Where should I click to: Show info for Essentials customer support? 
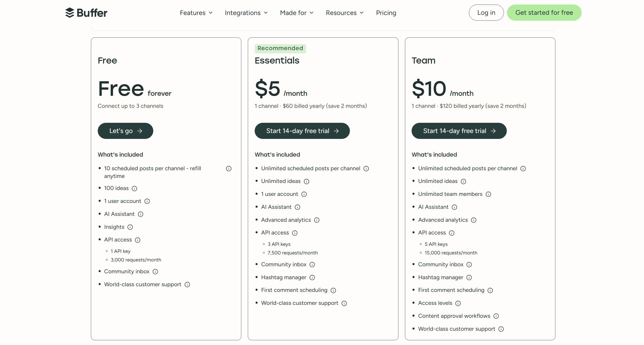344,303
